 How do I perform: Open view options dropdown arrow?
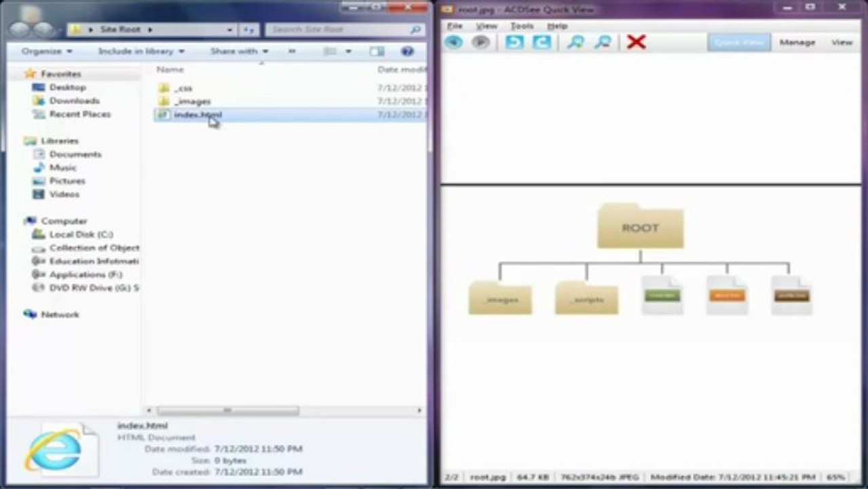[348, 51]
